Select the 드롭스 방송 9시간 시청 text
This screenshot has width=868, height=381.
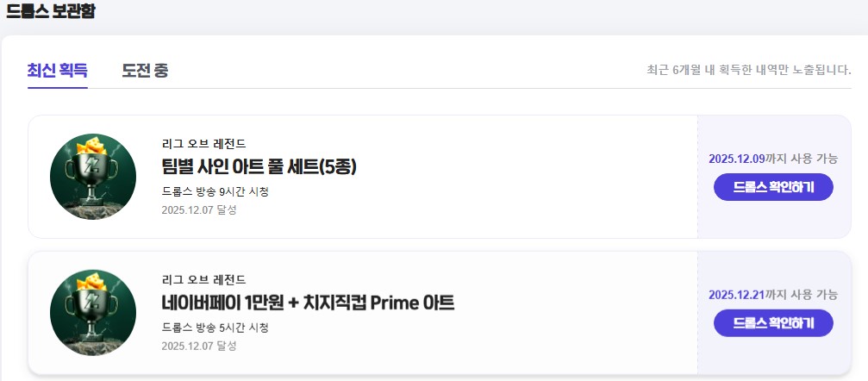[215, 191]
